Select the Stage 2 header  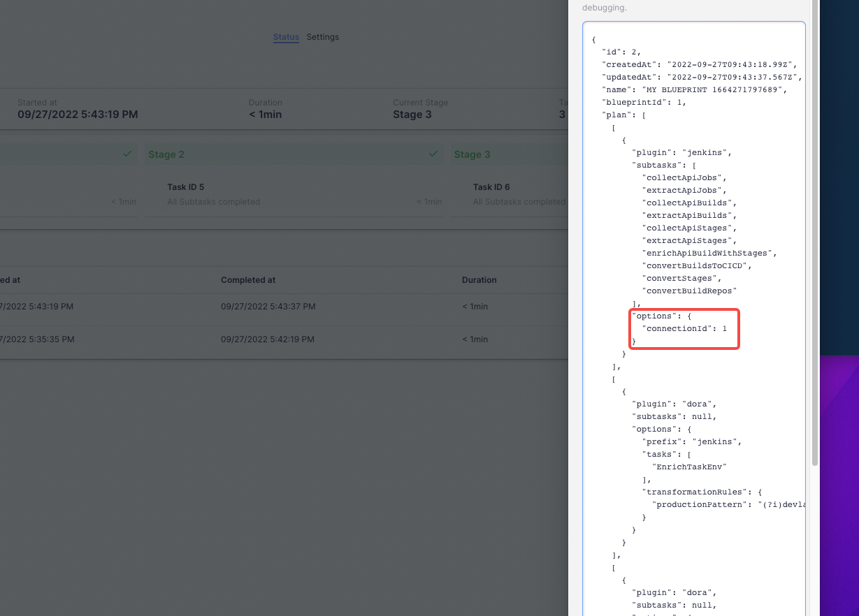pos(294,154)
